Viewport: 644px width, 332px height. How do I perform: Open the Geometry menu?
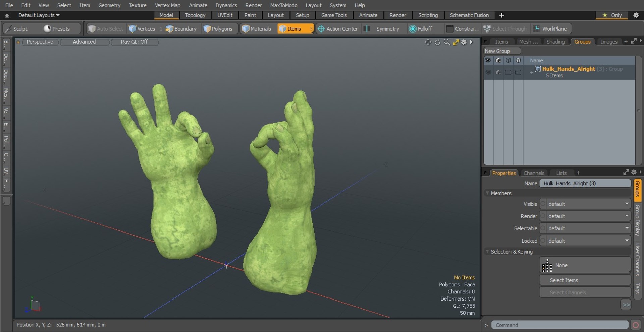[x=109, y=5]
